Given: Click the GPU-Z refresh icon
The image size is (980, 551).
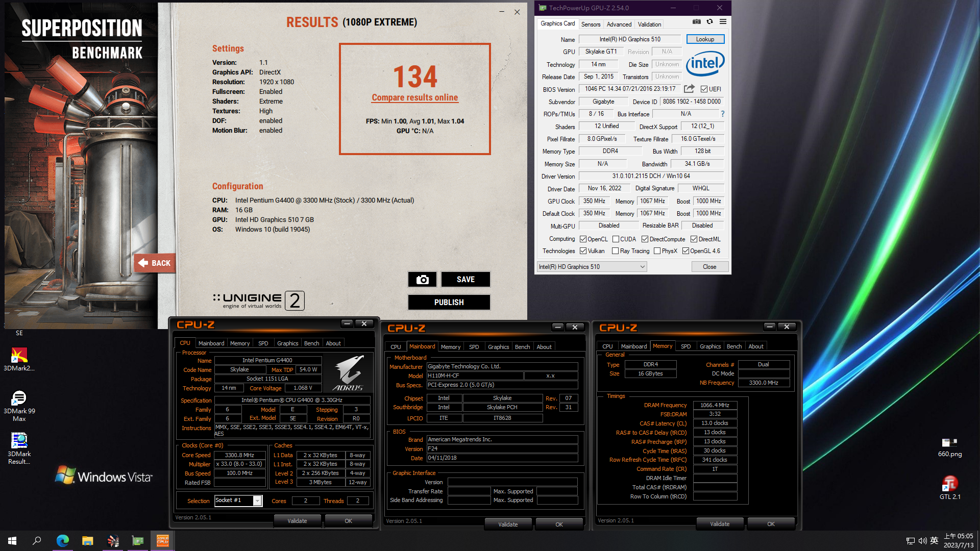Looking at the screenshot, I should coord(709,21).
